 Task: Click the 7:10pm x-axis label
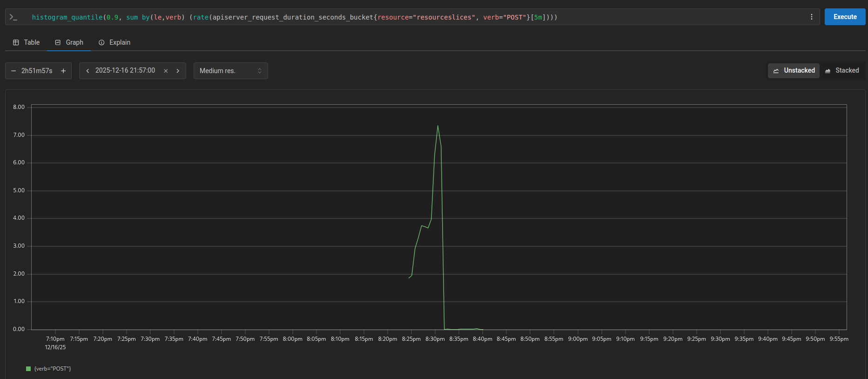coord(55,339)
